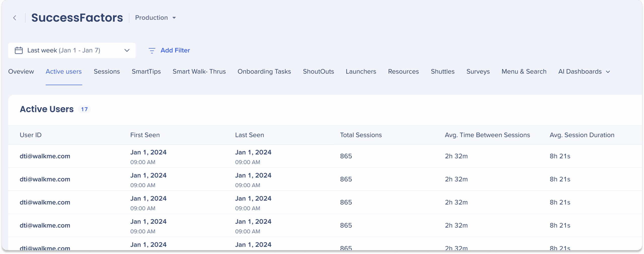Expand the AI Dashboards tab menu
Viewport: 644px width, 254px height.
point(584,72)
